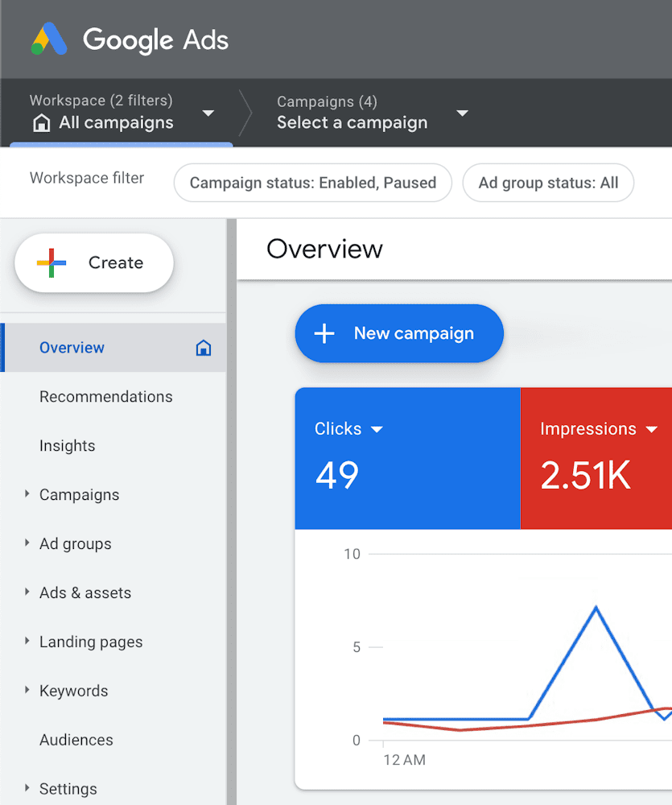Expand the Ads & assets sidebar section
The width and height of the screenshot is (672, 805).
point(27,592)
